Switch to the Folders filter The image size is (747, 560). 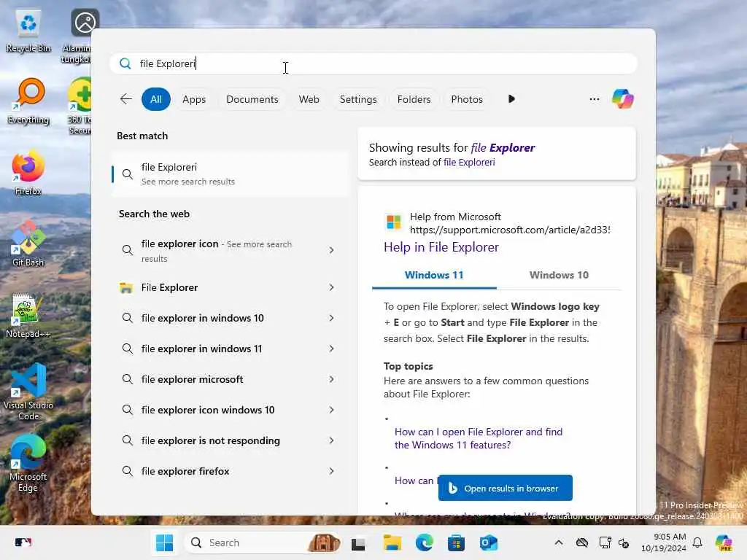414,99
